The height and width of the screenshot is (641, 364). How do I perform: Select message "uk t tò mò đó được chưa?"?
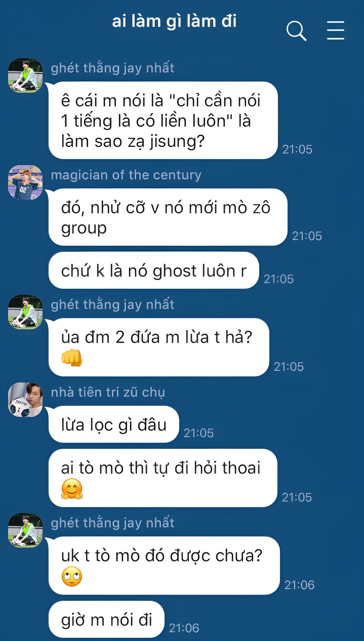[164, 566]
